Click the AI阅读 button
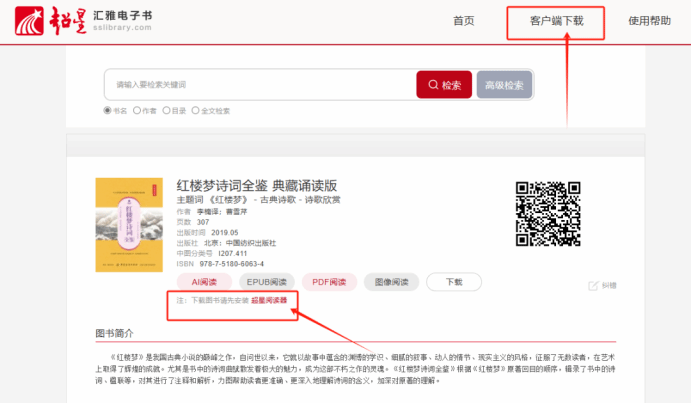The height and width of the screenshot is (404, 692). pyautogui.click(x=204, y=282)
